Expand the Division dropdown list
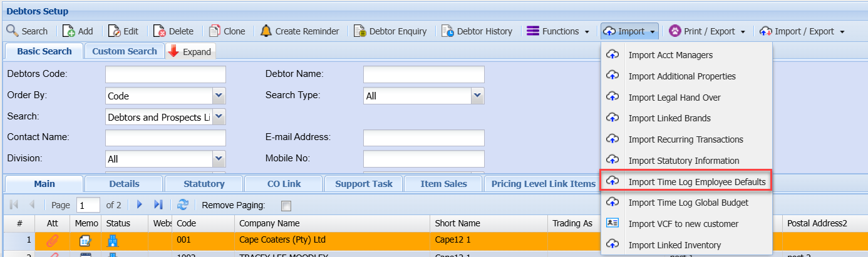This screenshot has width=868, height=257. 219,159
